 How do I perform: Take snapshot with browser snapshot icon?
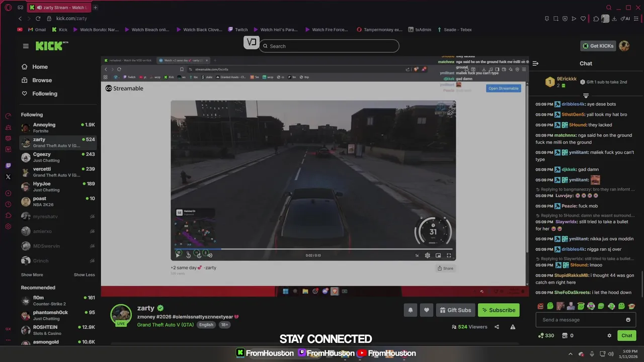556,19
